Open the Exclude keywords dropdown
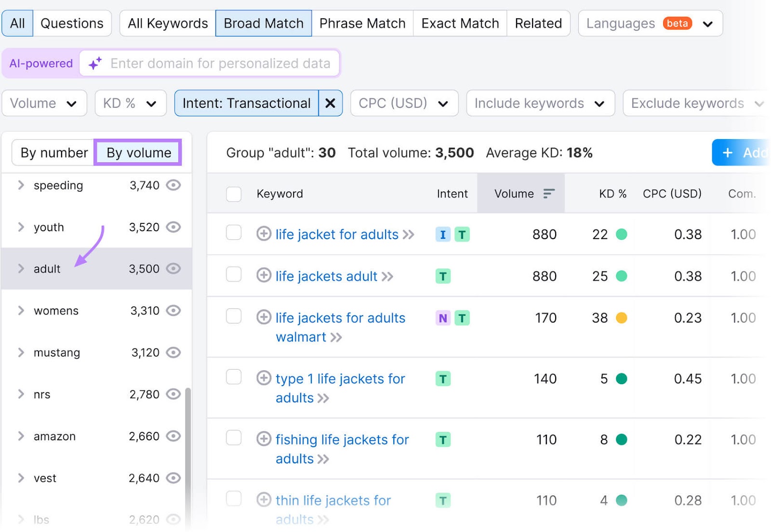This screenshot has height=532, width=771. (696, 103)
